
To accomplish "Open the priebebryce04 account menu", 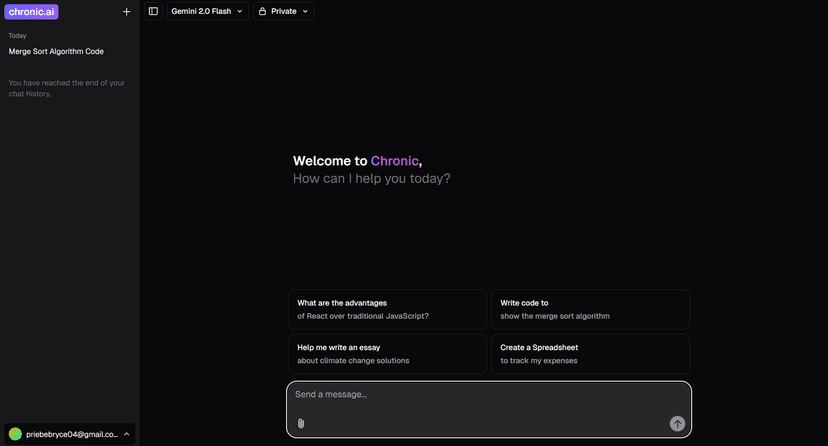I will (70, 434).
